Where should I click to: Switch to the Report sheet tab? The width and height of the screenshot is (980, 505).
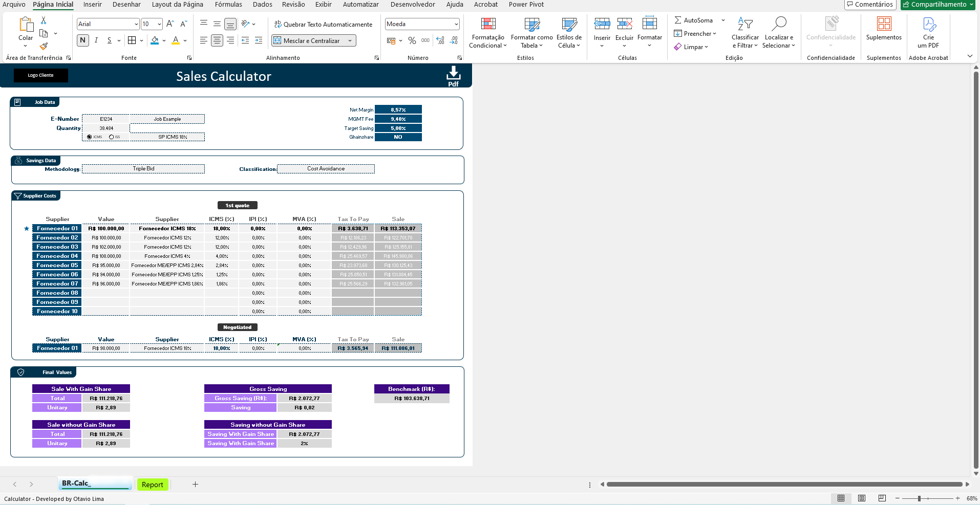coord(153,485)
